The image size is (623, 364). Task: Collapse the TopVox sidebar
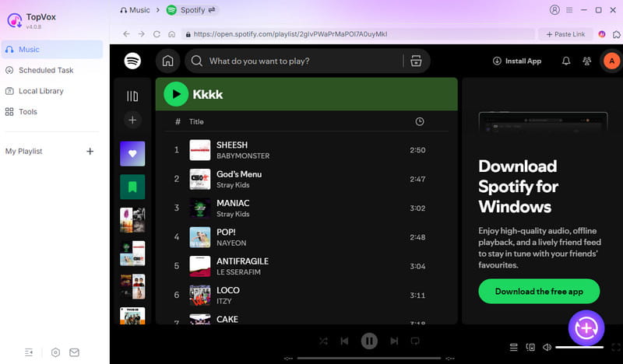click(x=29, y=352)
